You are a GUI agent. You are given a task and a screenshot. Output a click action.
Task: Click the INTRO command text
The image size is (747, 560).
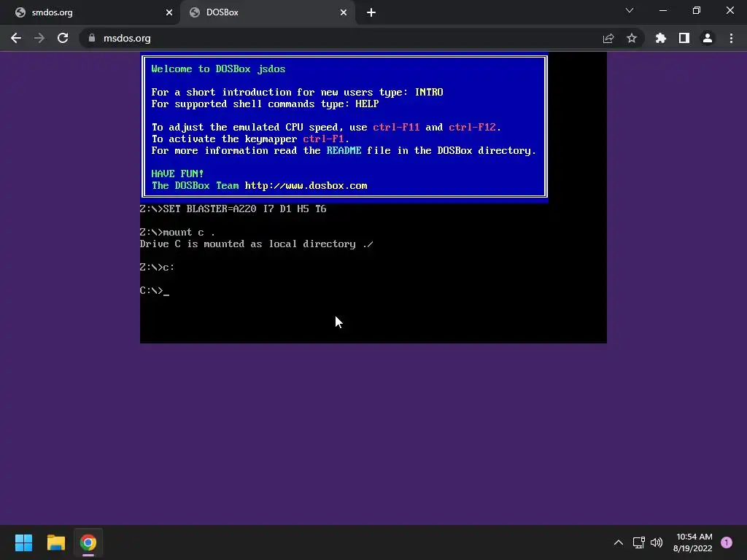429,93
